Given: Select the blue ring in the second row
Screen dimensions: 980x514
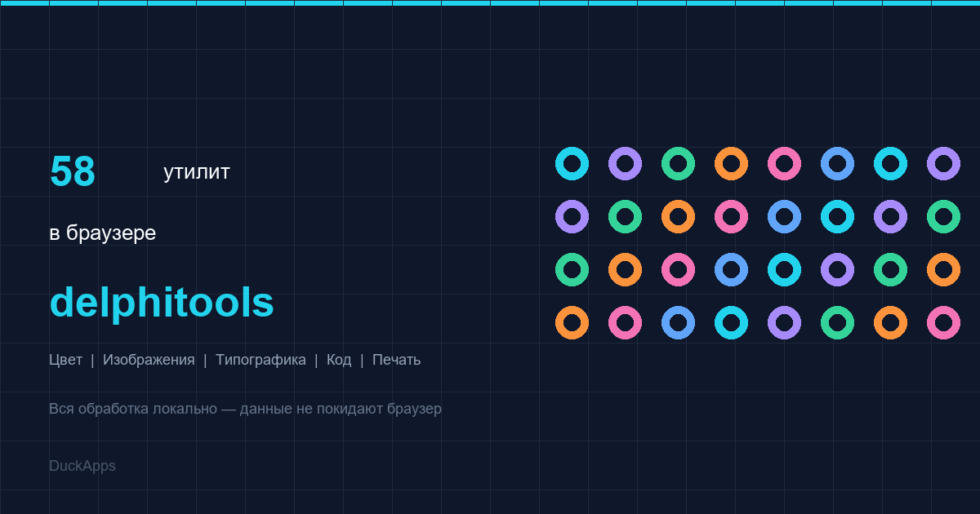Looking at the screenshot, I should [x=784, y=216].
